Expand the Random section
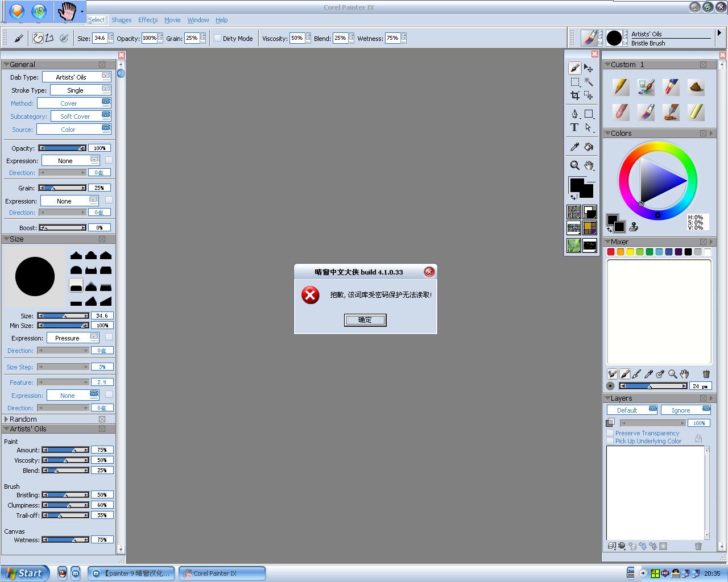Viewport: 728px width, 582px height. [6, 419]
